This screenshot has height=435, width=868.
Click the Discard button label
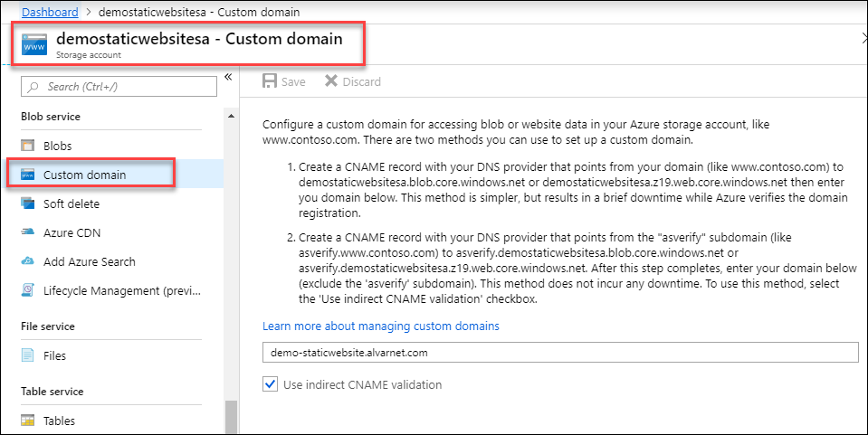(361, 82)
